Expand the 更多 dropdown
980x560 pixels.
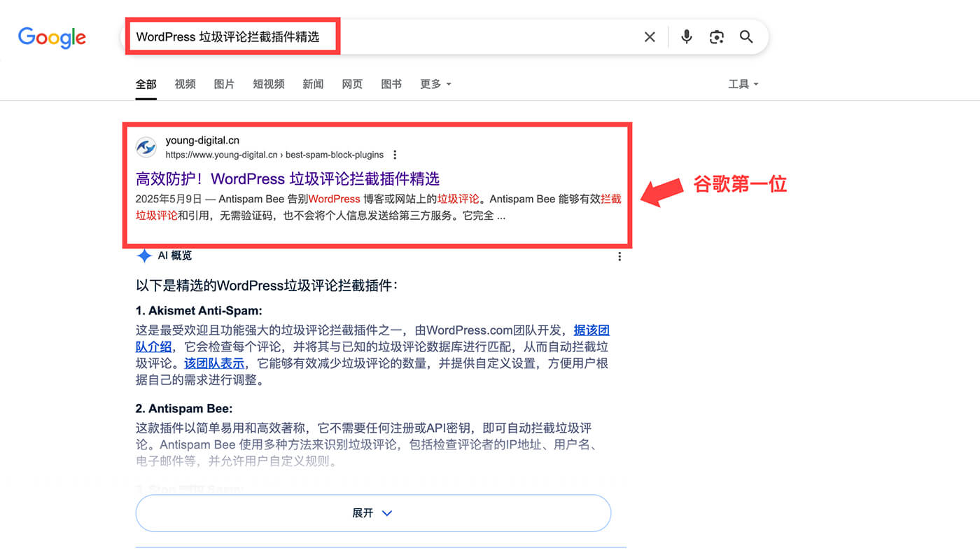(x=435, y=84)
